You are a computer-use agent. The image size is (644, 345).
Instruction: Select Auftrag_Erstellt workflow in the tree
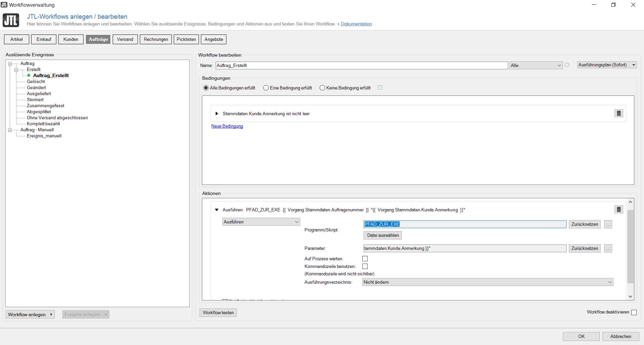pos(51,75)
